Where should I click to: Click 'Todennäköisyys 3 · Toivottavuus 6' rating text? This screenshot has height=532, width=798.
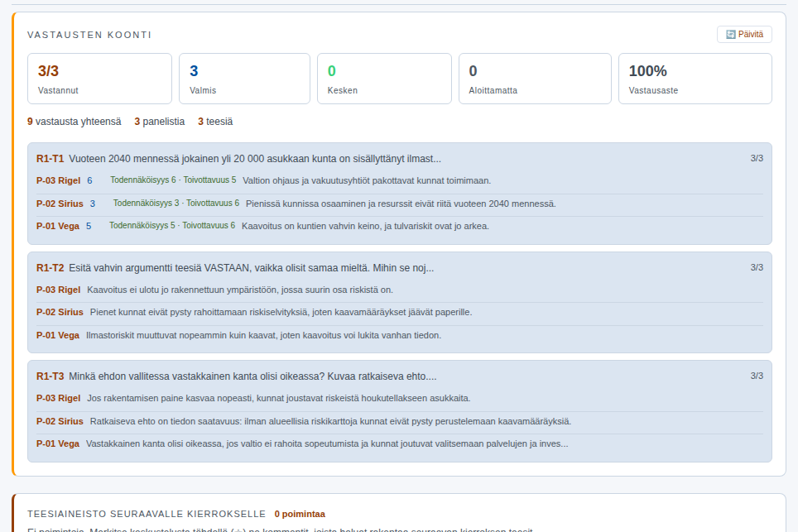tap(176, 203)
